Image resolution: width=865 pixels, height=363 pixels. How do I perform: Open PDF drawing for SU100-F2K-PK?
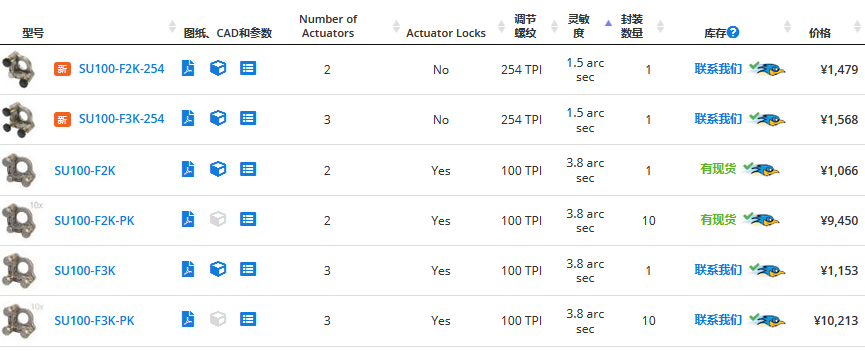coord(188,219)
